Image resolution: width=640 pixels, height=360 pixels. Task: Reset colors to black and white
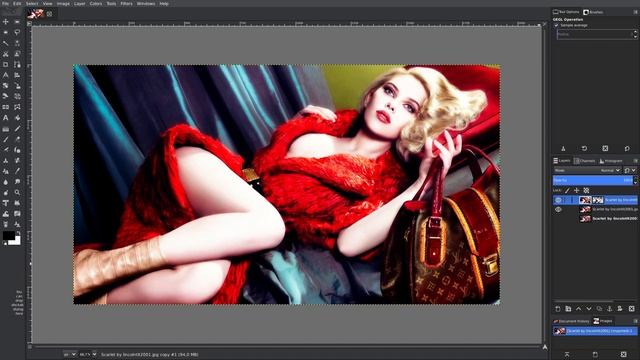click(x=4, y=243)
